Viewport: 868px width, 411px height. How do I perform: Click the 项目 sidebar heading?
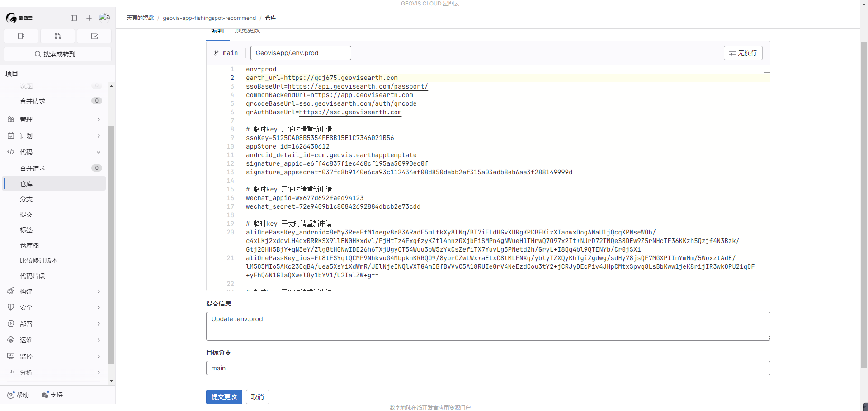12,74
